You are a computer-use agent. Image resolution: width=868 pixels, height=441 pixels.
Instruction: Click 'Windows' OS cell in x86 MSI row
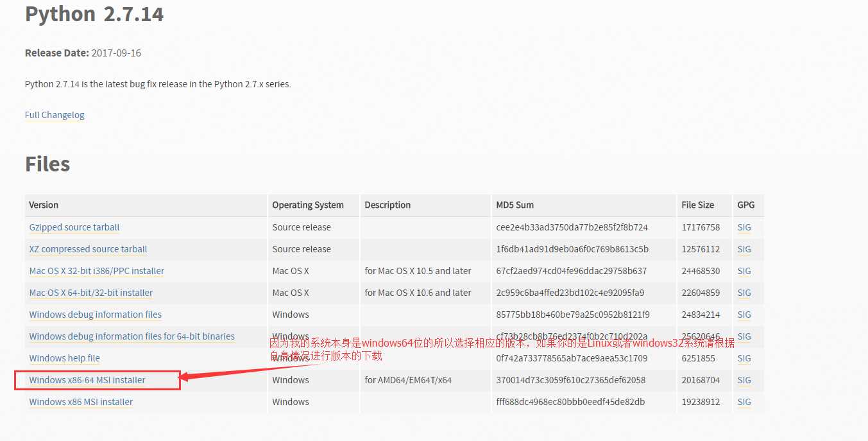point(291,402)
